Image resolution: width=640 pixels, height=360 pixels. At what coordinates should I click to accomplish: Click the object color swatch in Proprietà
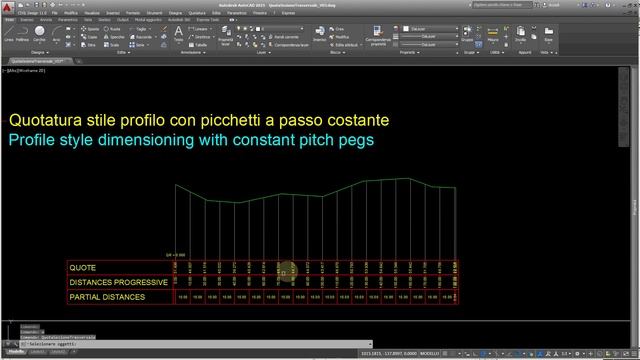pyautogui.click(x=406, y=29)
